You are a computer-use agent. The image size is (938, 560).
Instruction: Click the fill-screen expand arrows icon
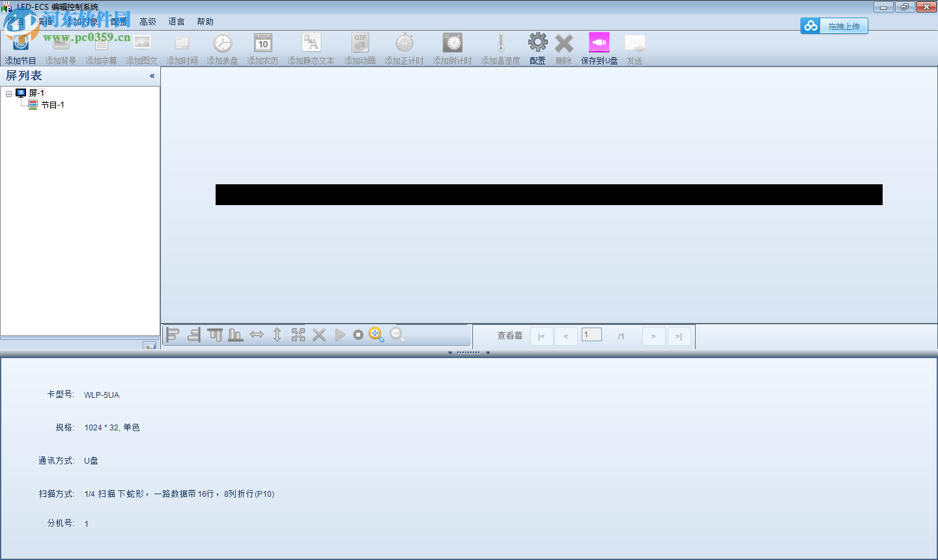coord(298,335)
